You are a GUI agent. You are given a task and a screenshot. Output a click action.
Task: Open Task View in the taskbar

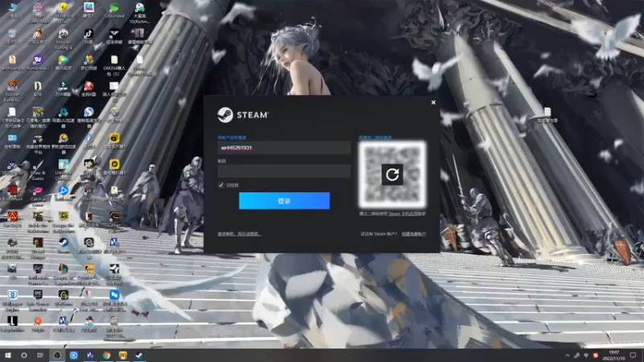[39, 356]
